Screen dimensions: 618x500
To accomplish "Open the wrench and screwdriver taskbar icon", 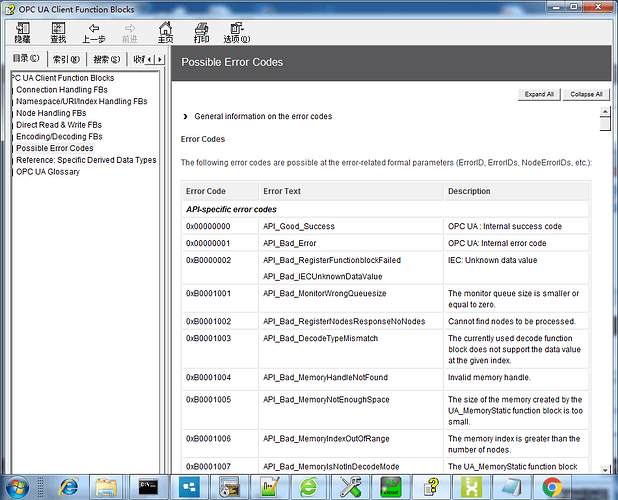I will point(350,487).
